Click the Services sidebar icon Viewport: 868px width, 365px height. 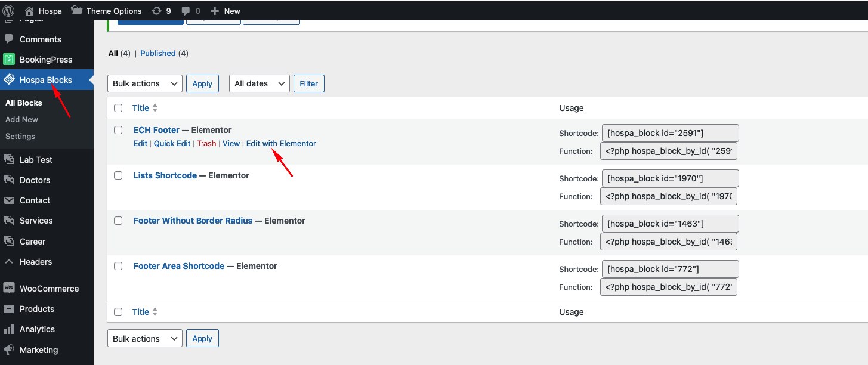[8, 220]
